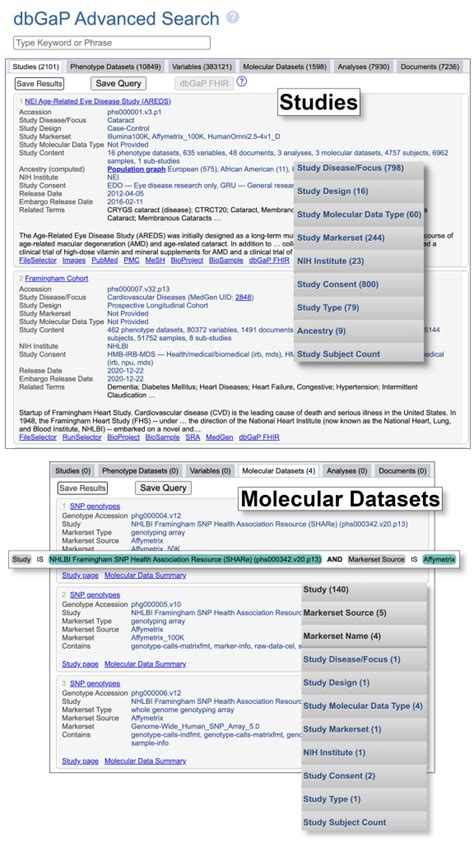Viewport: 474px width, 842px height.
Task: Click the question mark icon next to dbGaP FHIR
Action: pos(242,82)
